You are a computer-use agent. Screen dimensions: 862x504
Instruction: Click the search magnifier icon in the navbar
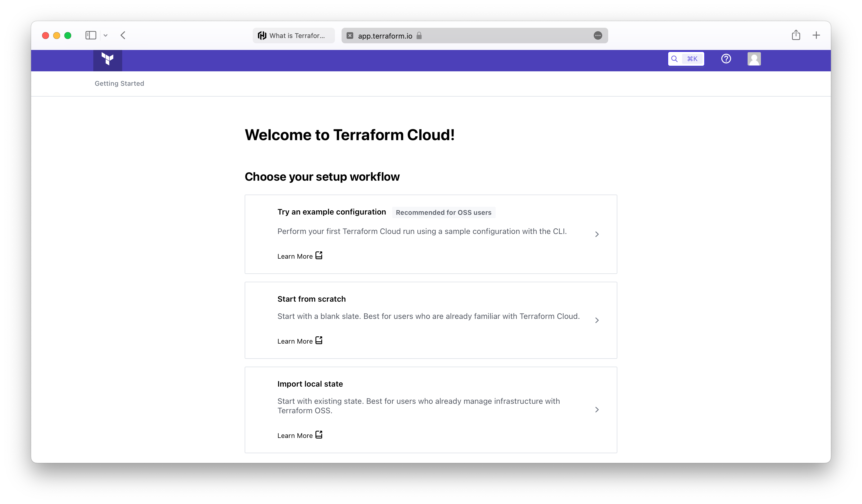pos(674,59)
